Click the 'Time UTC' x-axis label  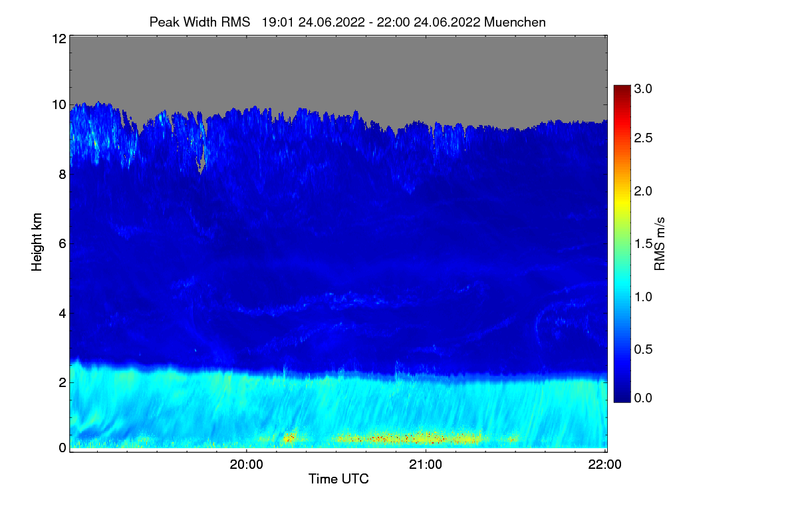click(338, 479)
